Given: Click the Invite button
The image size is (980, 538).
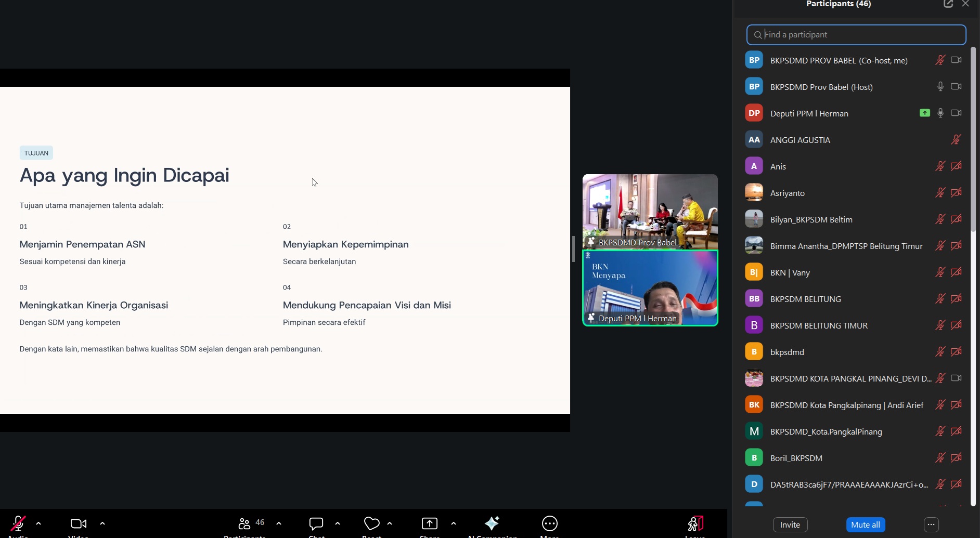Looking at the screenshot, I should (x=790, y=525).
